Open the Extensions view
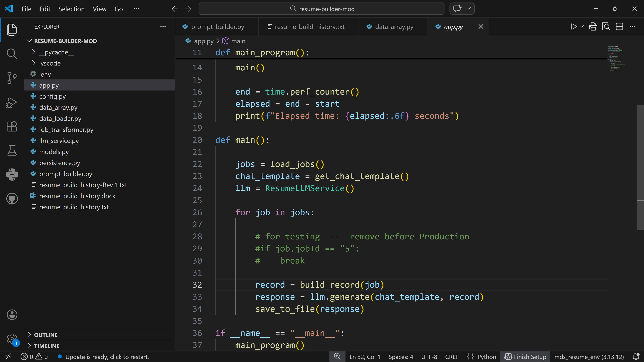 click(12, 126)
